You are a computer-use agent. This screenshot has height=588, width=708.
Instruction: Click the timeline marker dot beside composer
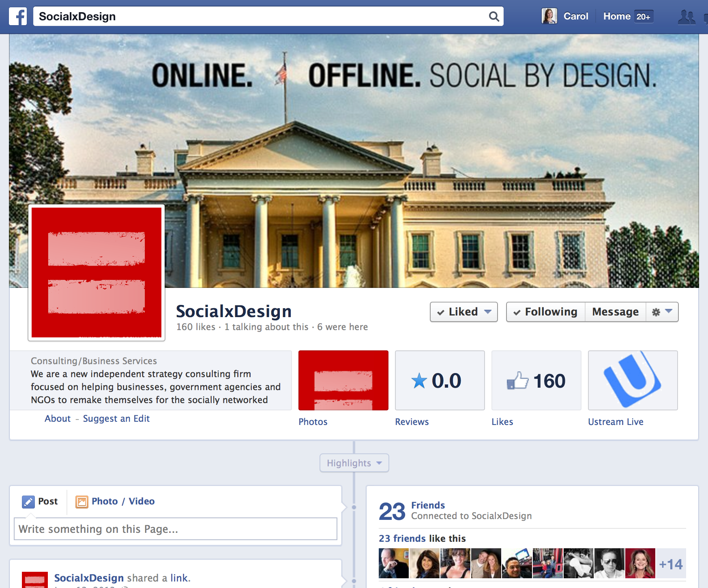point(354,507)
